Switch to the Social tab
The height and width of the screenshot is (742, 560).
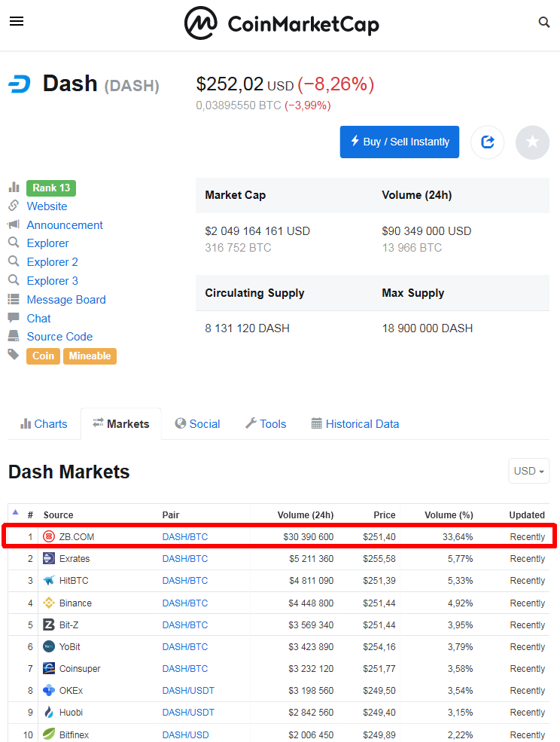(x=197, y=424)
